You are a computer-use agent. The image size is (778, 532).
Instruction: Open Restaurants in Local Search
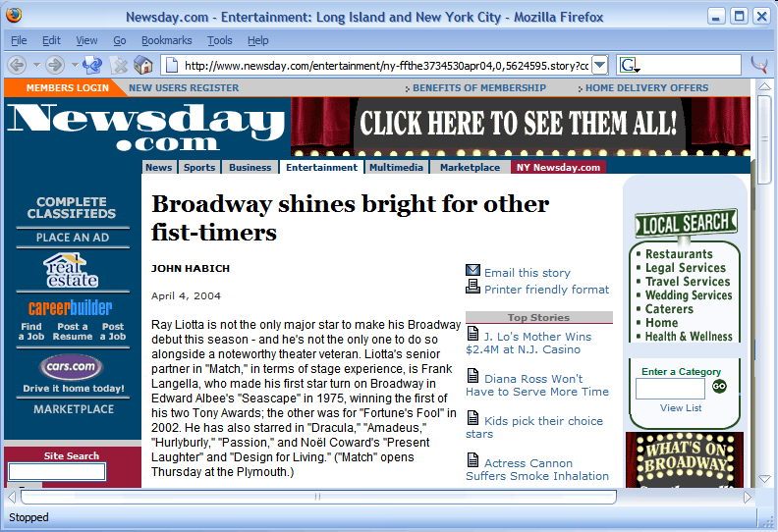click(679, 254)
